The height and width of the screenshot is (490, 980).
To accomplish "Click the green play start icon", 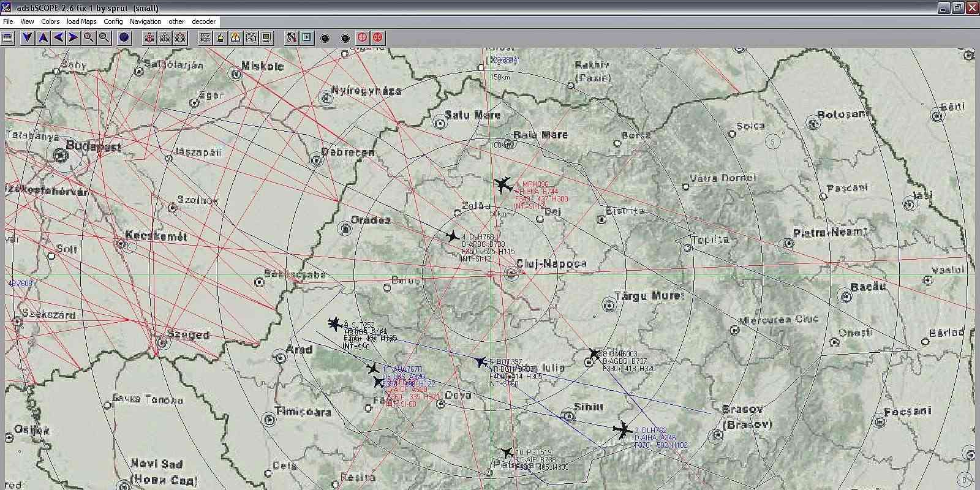I will pyautogui.click(x=307, y=38).
